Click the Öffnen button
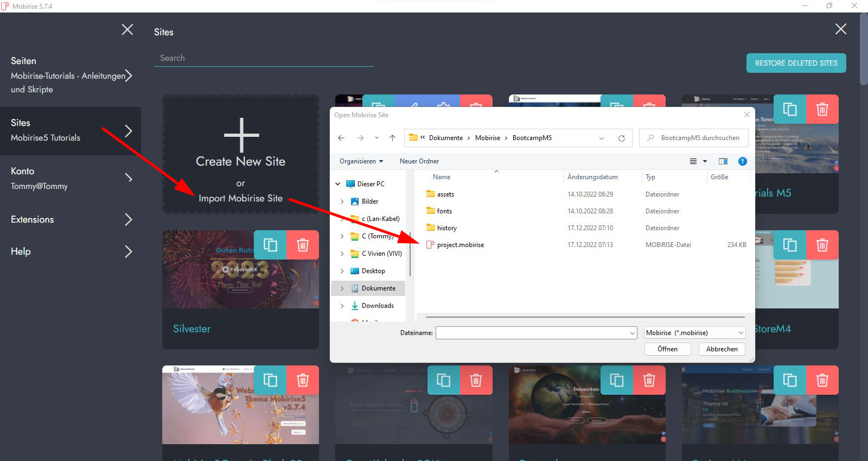The height and width of the screenshot is (461, 868). pyautogui.click(x=667, y=349)
